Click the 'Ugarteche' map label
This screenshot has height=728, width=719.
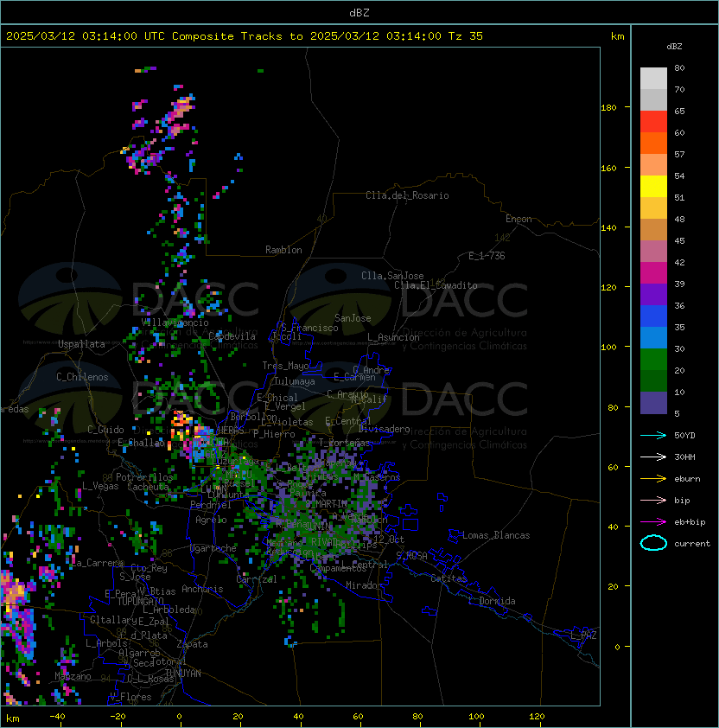click(x=213, y=548)
